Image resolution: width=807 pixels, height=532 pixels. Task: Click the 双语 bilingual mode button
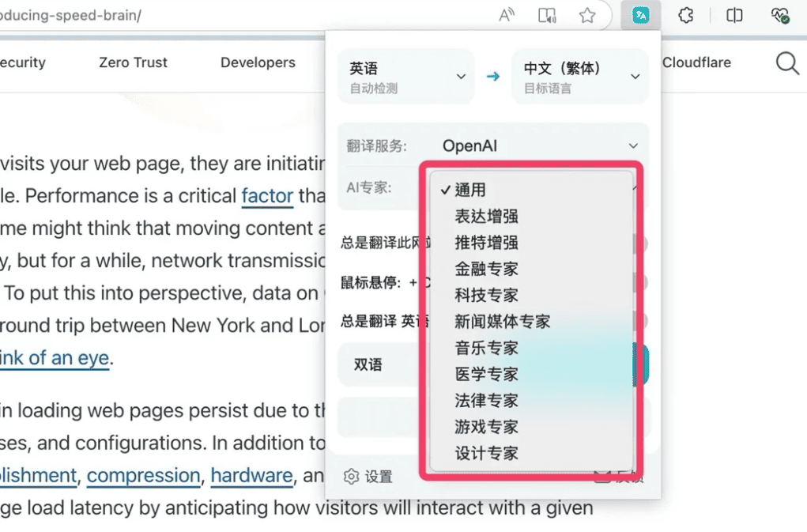(380, 364)
